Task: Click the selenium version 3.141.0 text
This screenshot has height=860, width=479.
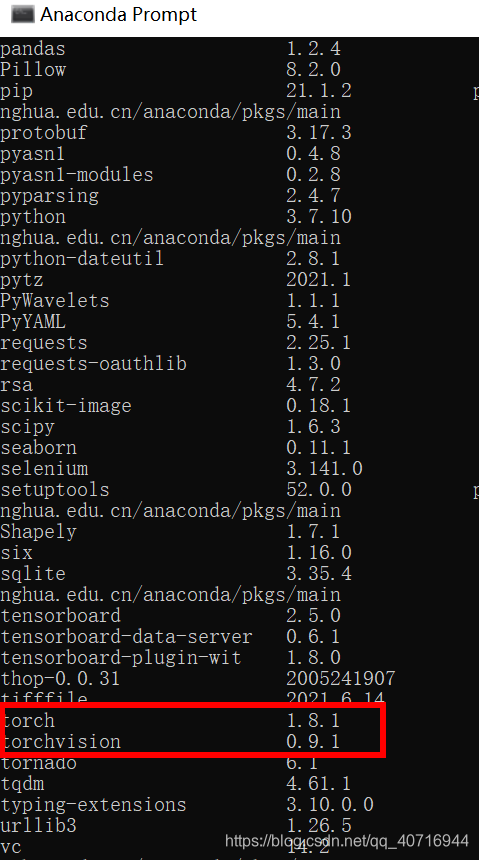Action: click(324, 468)
